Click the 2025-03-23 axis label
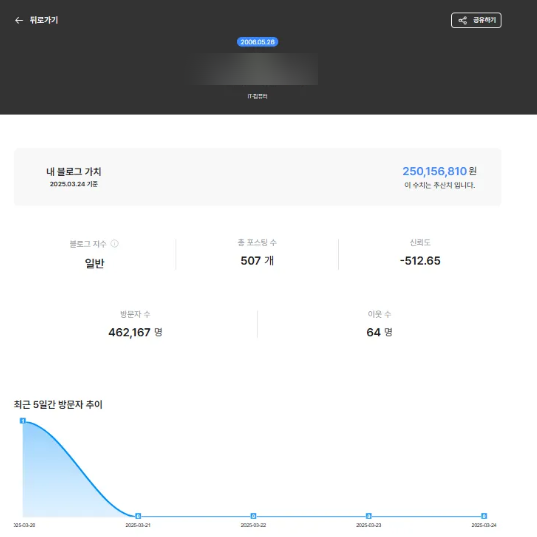 [x=369, y=525]
